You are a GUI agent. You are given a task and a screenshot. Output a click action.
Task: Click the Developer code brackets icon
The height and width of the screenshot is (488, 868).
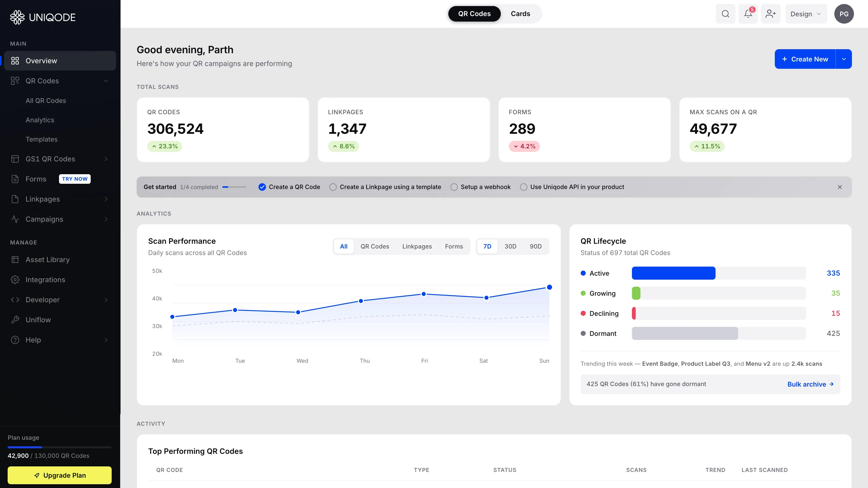click(x=15, y=300)
